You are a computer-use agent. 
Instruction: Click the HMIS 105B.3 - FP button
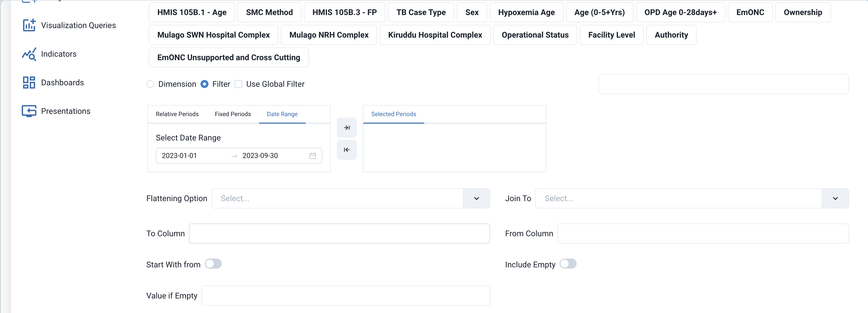344,12
